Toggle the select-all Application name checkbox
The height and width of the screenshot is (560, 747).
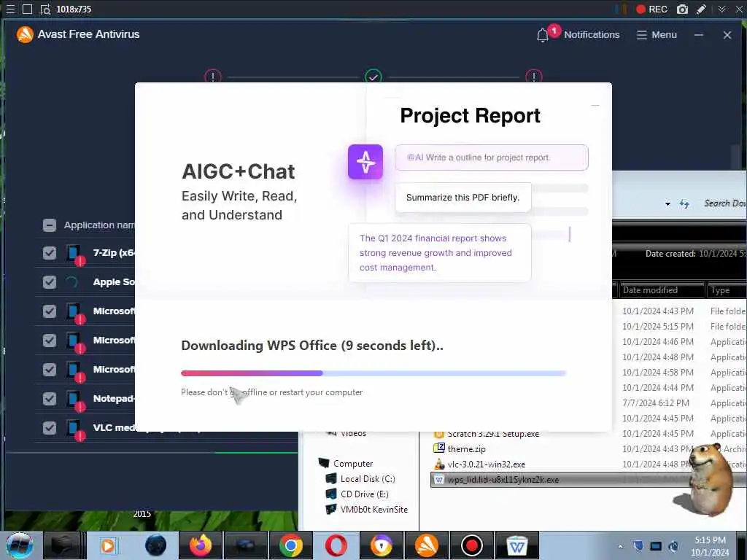tap(50, 225)
